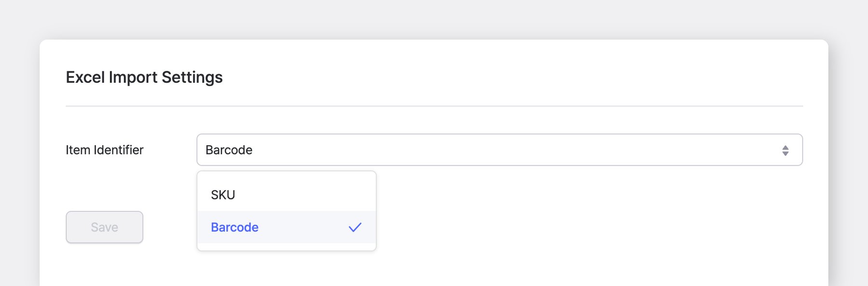Screen dimensions: 868x286
Task: Open the Item Identifier dropdown
Action: point(499,150)
